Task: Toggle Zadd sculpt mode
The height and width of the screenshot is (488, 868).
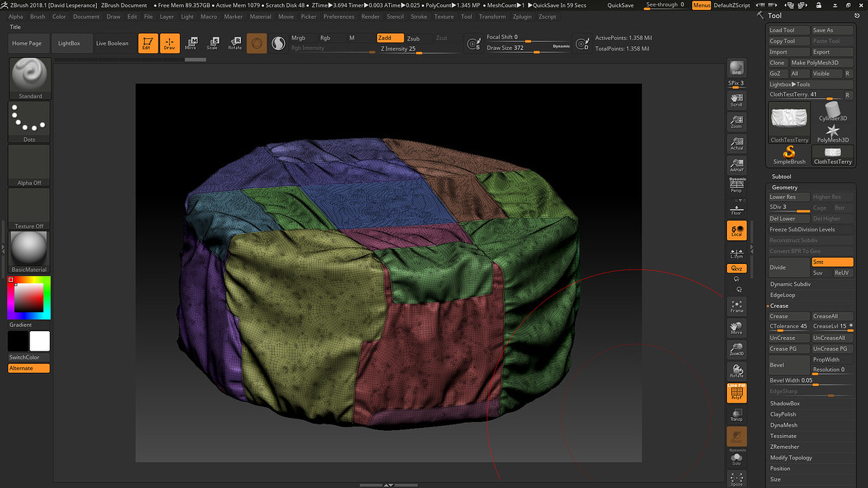Action: click(x=390, y=38)
